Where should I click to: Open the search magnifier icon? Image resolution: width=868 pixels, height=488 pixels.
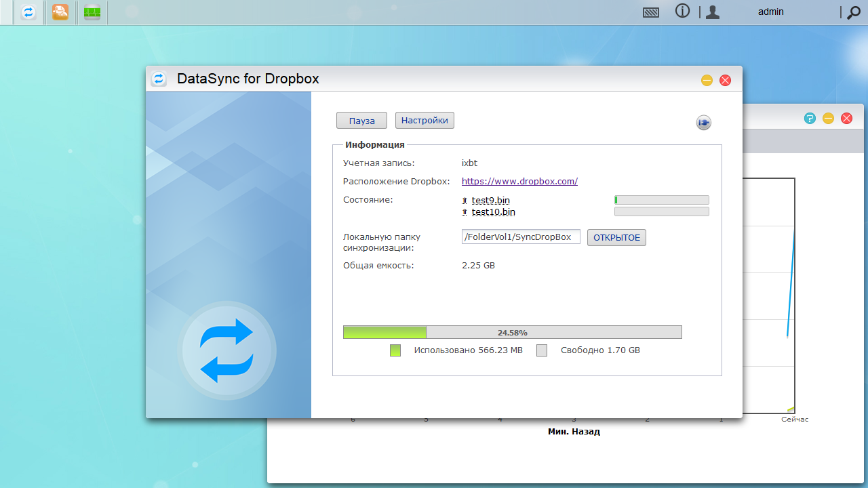(x=854, y=12)
